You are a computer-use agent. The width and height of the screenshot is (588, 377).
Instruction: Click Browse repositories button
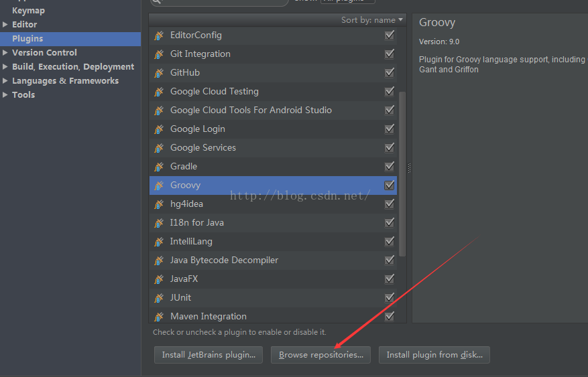(320, 355)
